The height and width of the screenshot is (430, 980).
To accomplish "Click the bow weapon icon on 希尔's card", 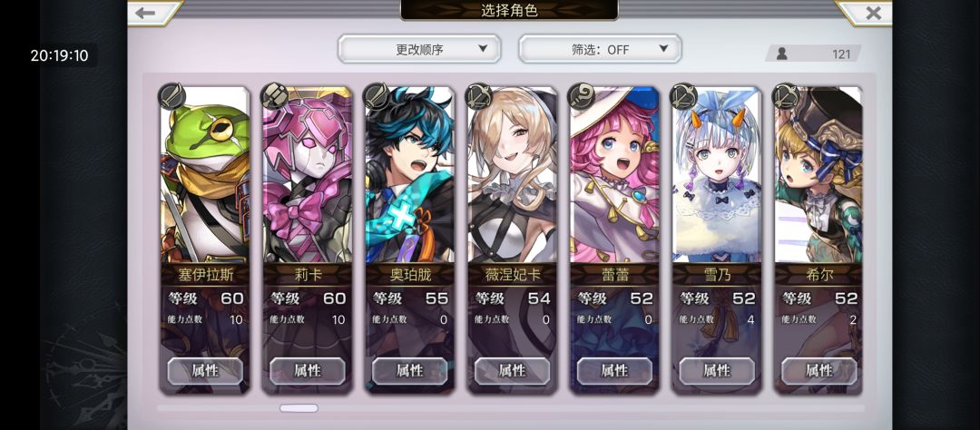I will [x=786, y=96].
